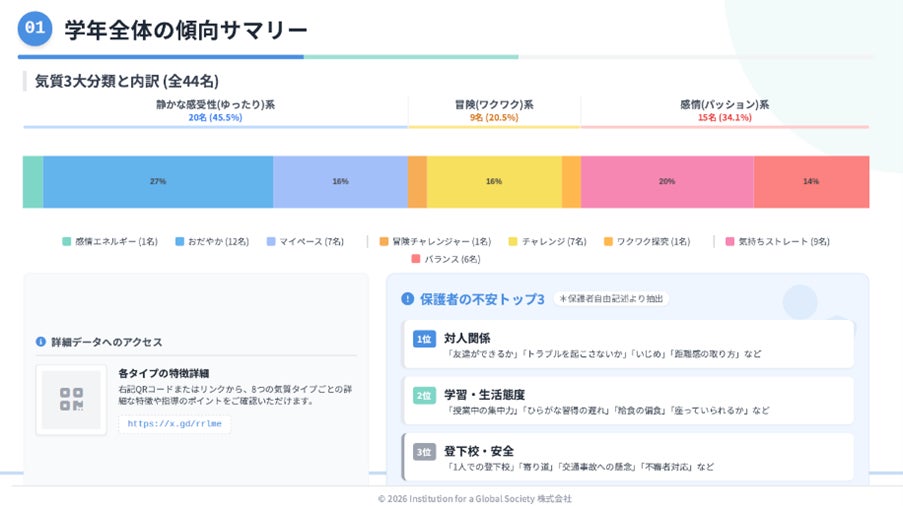Click the 気質3大分類と内訳 (全44名) heading
Image resolution: width=903 pixels, height=506 pixels.
127,81
